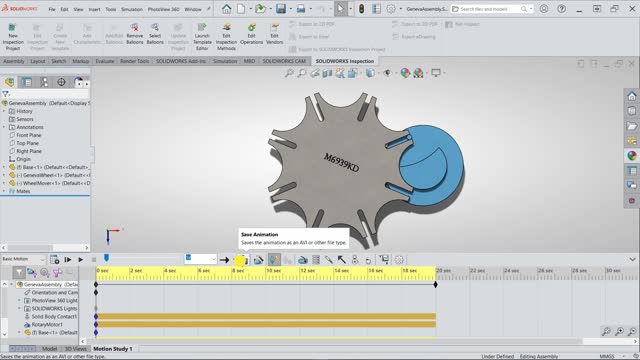
Task: Open the PropertyManager tab icon
Action: 27,82
